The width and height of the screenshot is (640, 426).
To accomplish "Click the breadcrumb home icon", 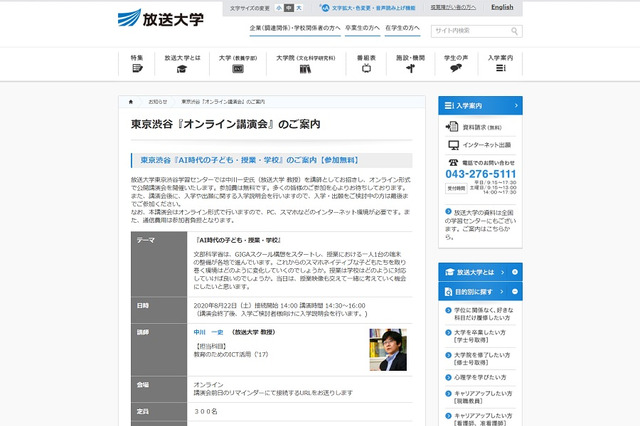I will [x=131, y=102].
